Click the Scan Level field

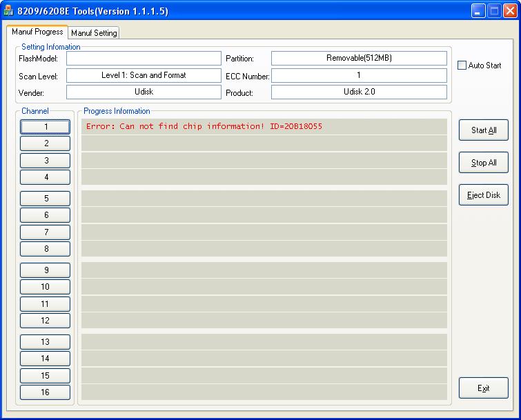[x=144, y=75]
